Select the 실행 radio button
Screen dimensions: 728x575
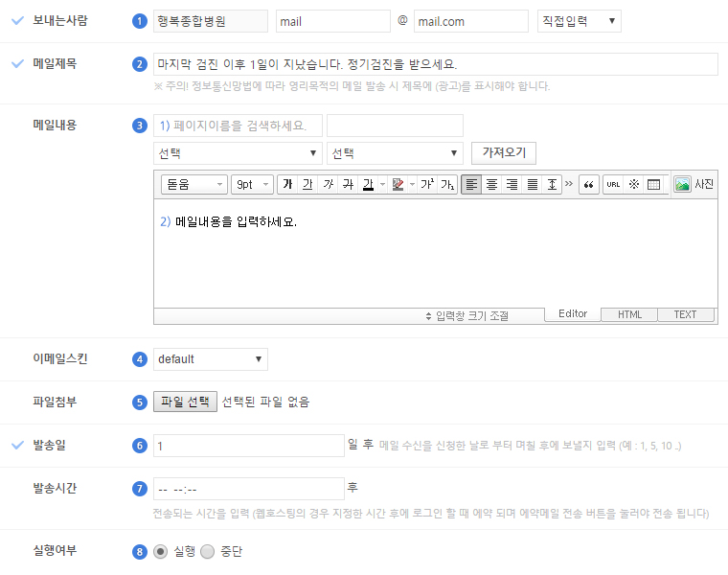point(161,552)
